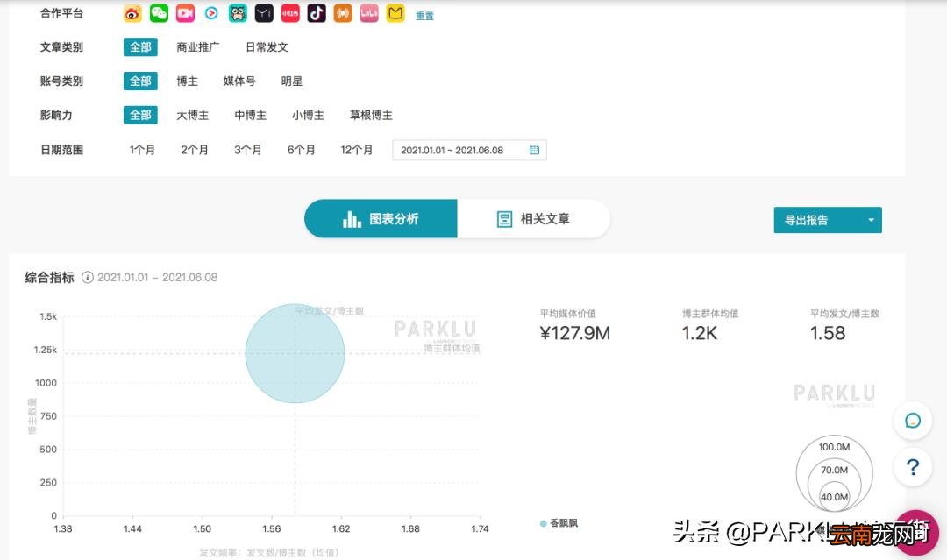Filter articles by 日常发文

click(x=267, y=47)
